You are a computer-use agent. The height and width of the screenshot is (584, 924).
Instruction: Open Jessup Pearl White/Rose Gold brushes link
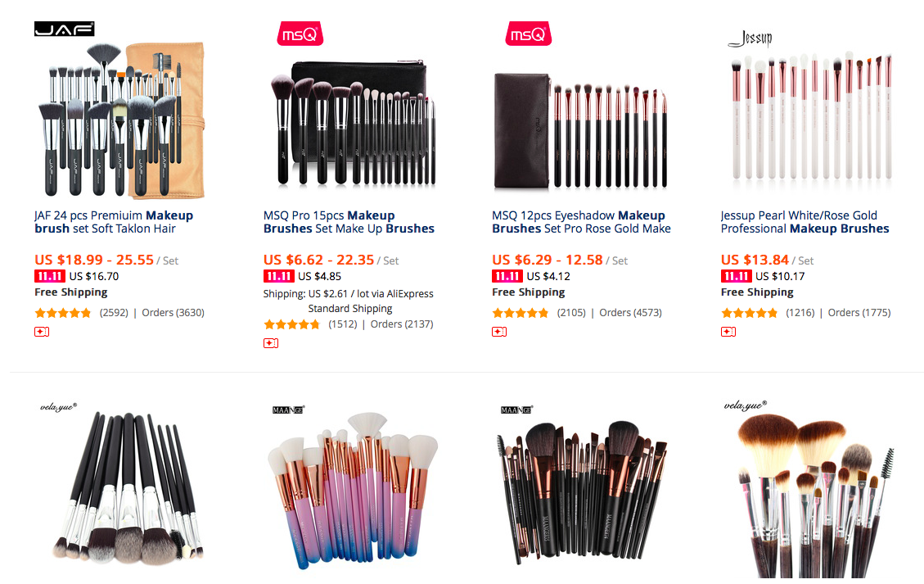pos(805,222)
